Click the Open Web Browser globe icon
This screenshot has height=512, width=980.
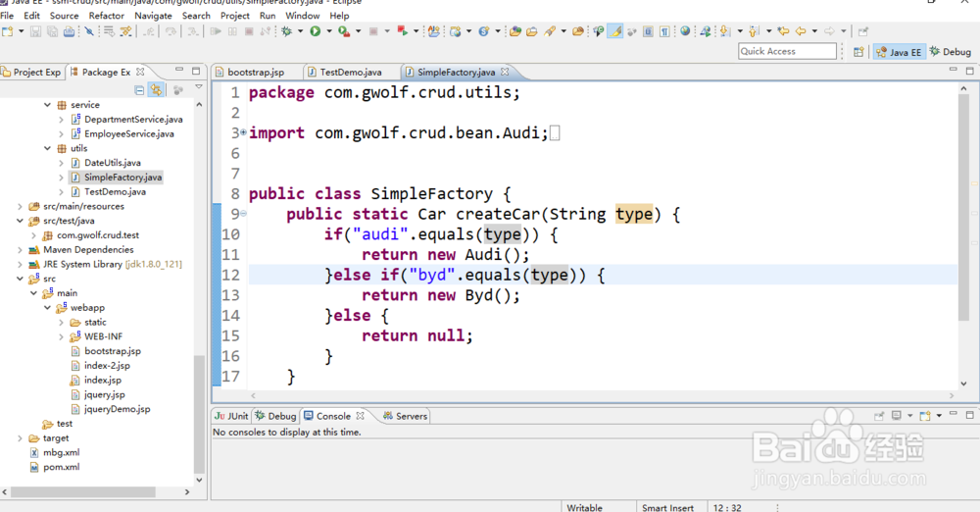click(685, 31)
